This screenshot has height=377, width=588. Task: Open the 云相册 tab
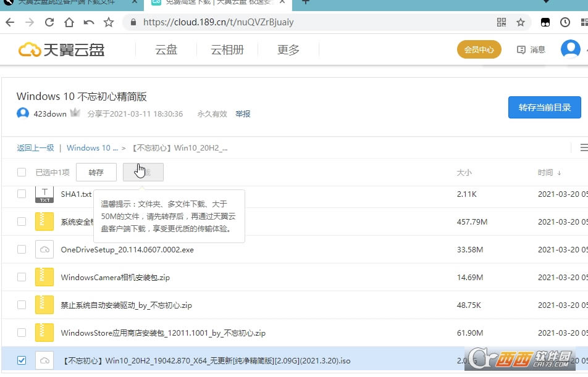click(x=227, y=50)
